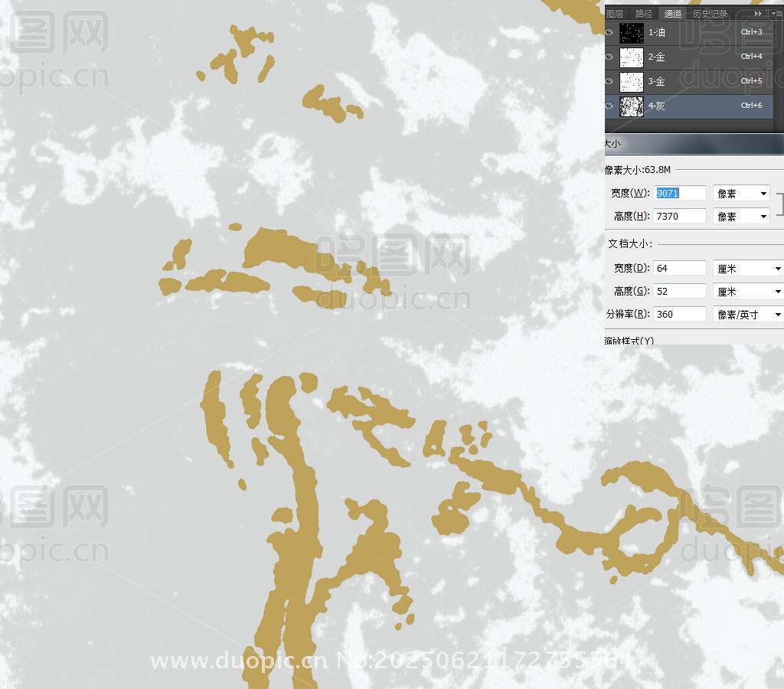Click the resolution field showing 360
784x689 pixels.
[x=680, y=314]
